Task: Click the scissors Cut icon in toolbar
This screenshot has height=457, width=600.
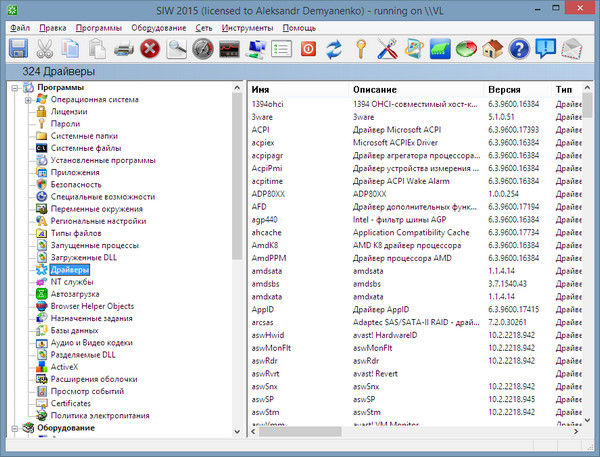Action: [45, 47]
